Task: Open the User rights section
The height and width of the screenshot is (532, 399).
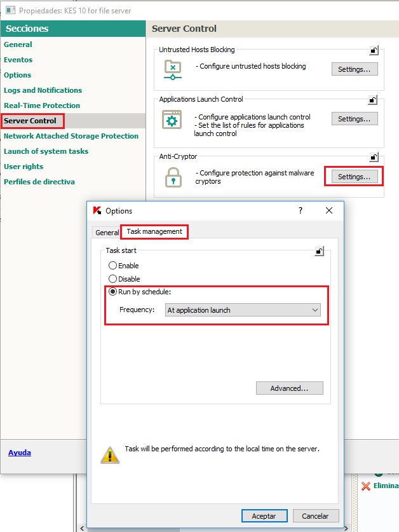Action: pyautogui.click(x=24, y=167)
